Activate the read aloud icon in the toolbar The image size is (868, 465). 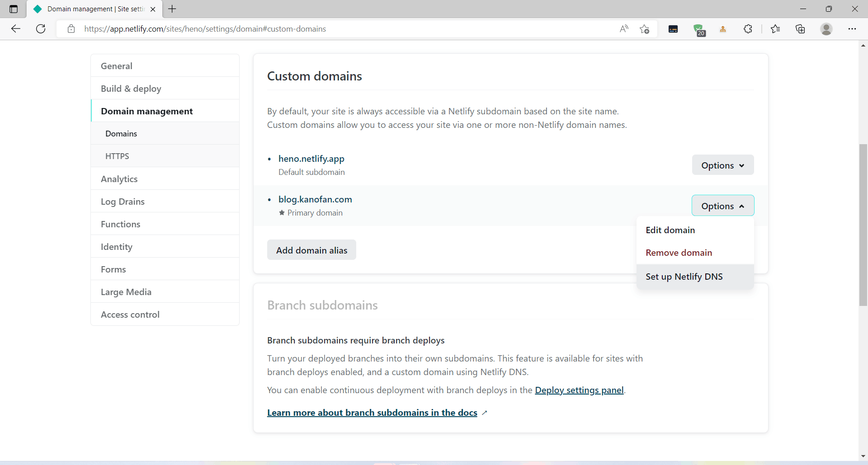(624, 28)
